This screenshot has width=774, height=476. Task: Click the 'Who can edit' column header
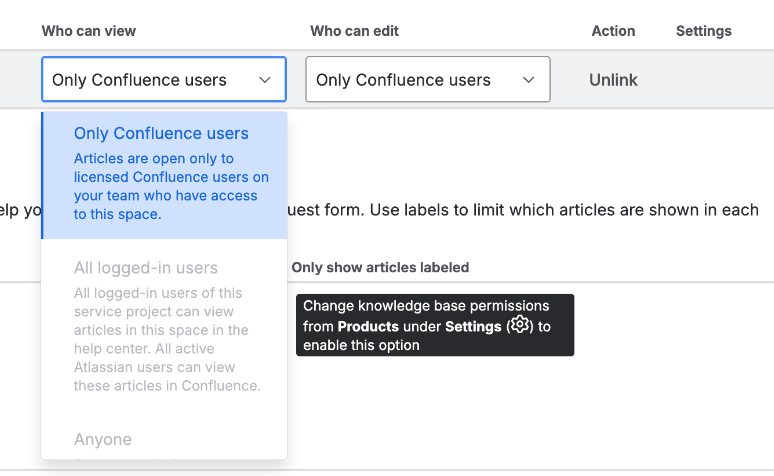[x=354, y=31]
